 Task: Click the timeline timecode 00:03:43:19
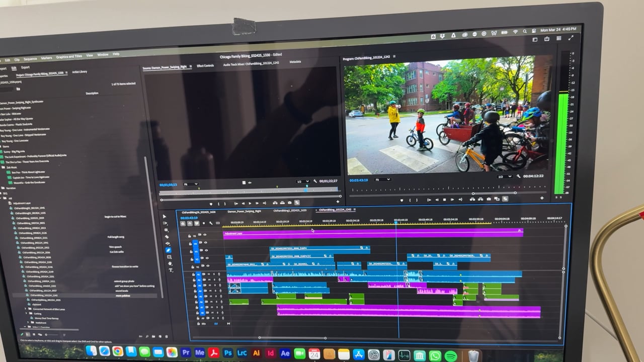[189, 218]
